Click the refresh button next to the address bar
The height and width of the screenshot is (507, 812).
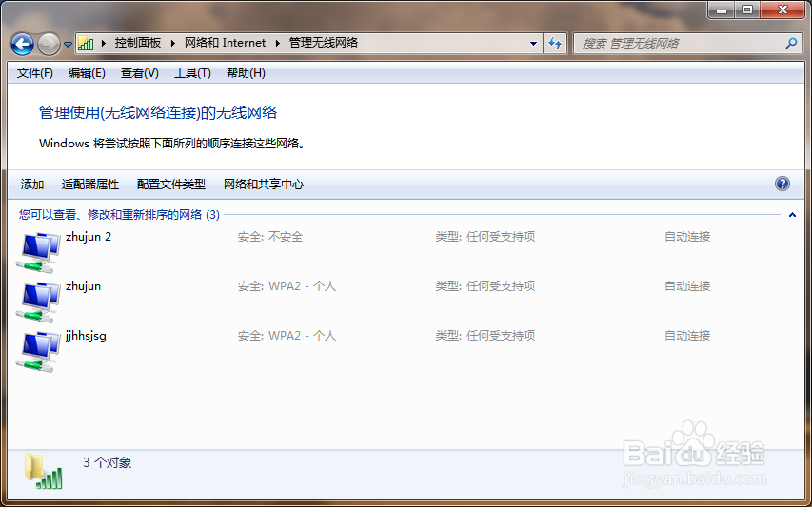pos(555,44)
